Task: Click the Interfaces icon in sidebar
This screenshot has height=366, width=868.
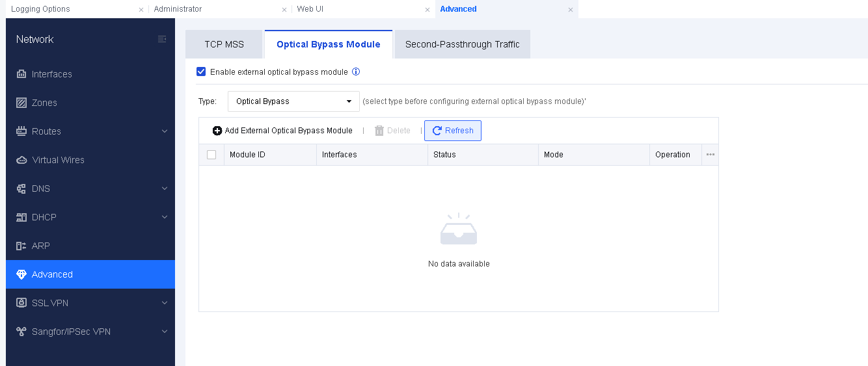Action: point(21,74)
